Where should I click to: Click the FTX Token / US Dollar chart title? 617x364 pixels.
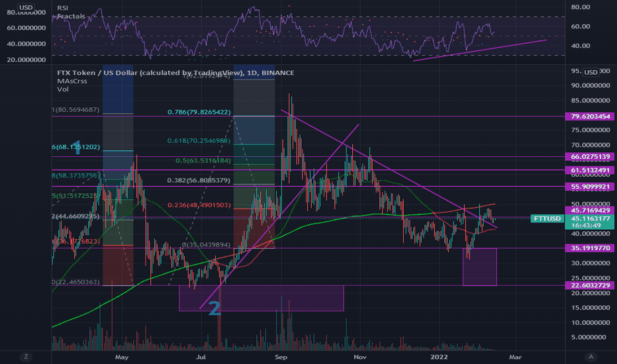point(175,73)
